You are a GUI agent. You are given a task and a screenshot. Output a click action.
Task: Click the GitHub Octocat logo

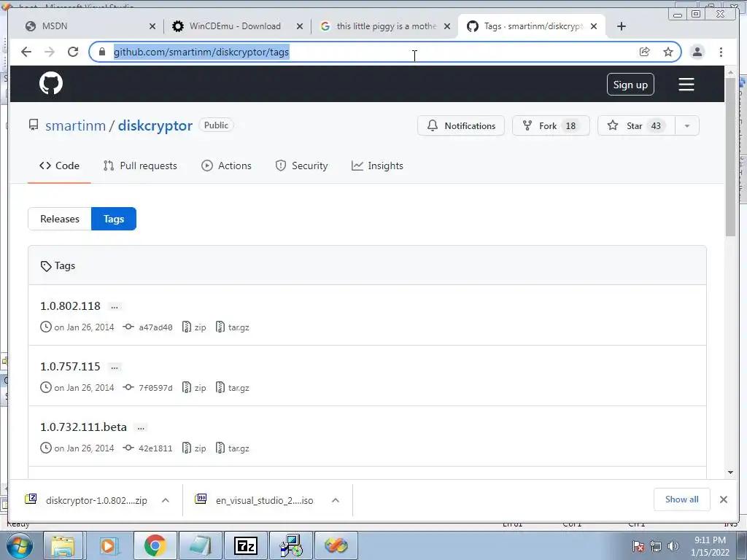pos(51,84)
